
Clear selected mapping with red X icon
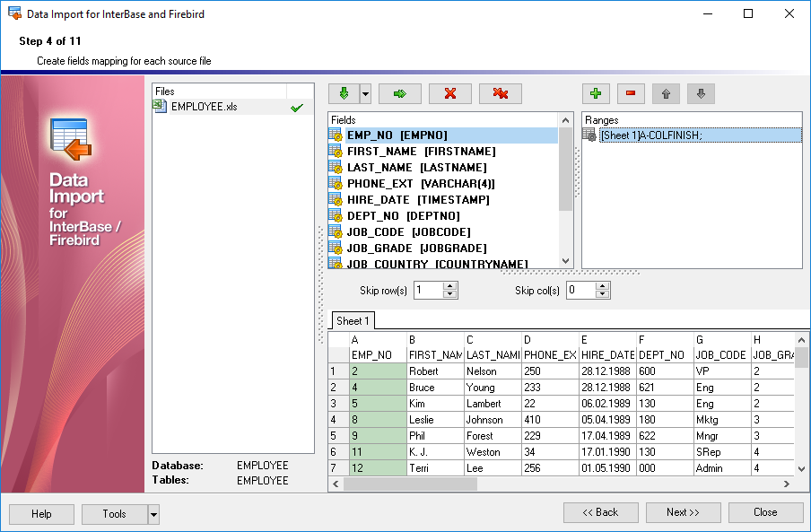point(449,93)
